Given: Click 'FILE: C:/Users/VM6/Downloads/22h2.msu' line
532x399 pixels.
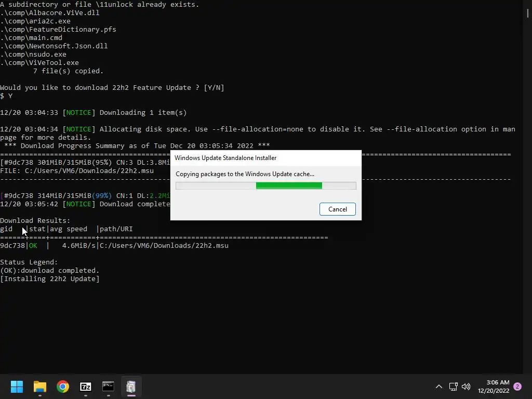Looking at the screenshot, I should tap(77, 170).
